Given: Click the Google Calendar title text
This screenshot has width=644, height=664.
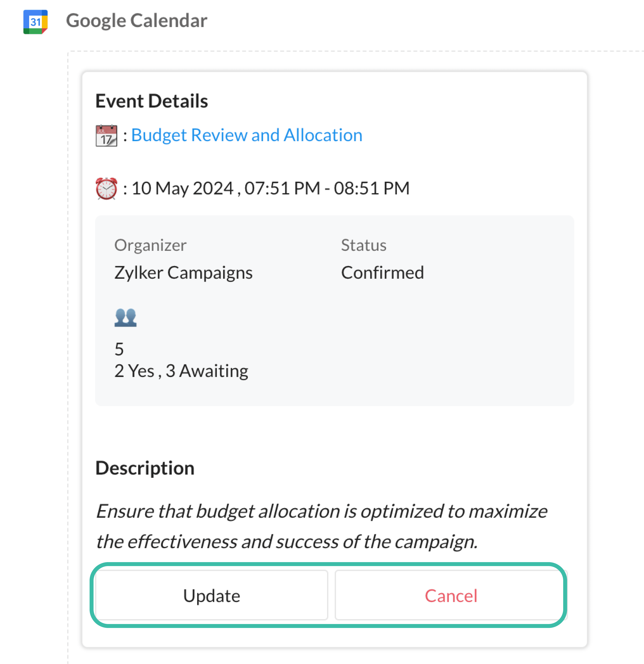Looking at the screenshot, I should pyautogui.click(x=136, y=21).
